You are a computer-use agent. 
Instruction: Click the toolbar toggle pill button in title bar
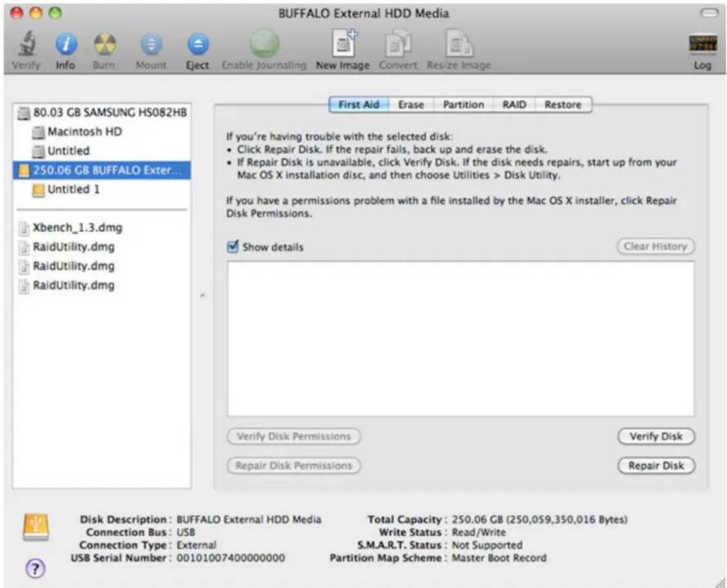click(709, 13)
